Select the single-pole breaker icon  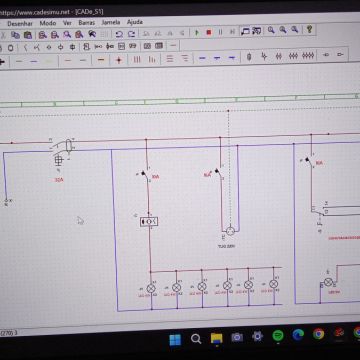pyautogui.click(x=264, y=56)
